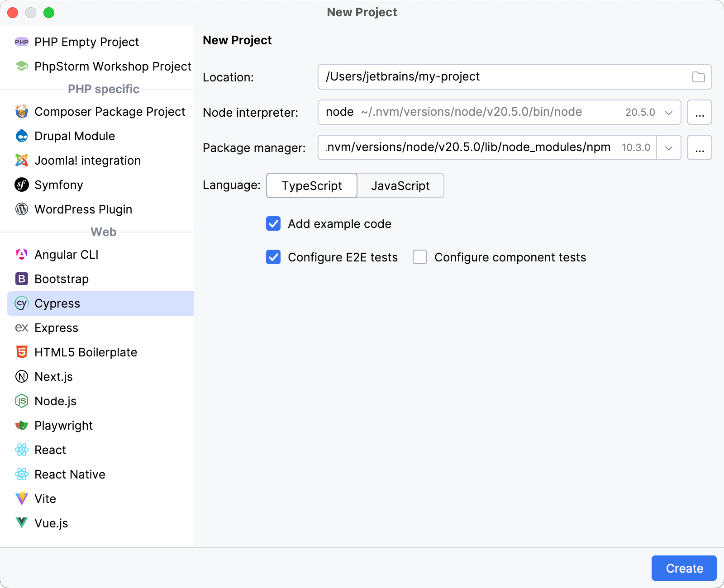Viewport: 724px width, 588px height.
Task: Enable Configure component tests
Action: pos(419,257)
